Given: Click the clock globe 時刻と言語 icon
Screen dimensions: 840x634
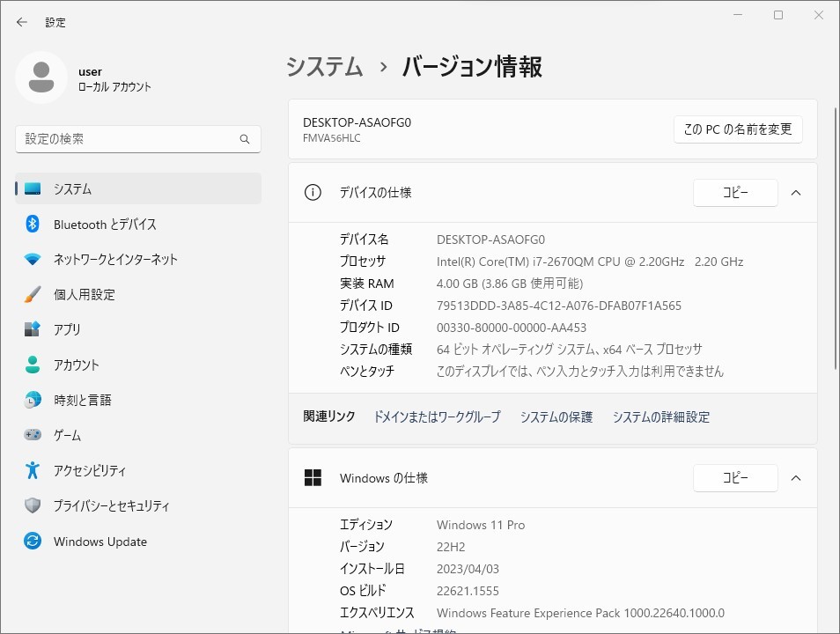Looking at the screenshot, I should click(33, 400).
